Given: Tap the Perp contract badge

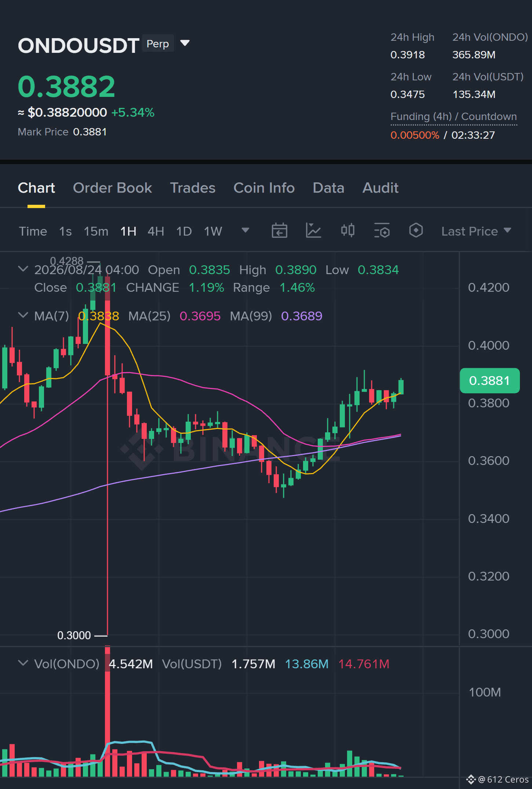Looking at the screenshot, I should coord(158,43).
